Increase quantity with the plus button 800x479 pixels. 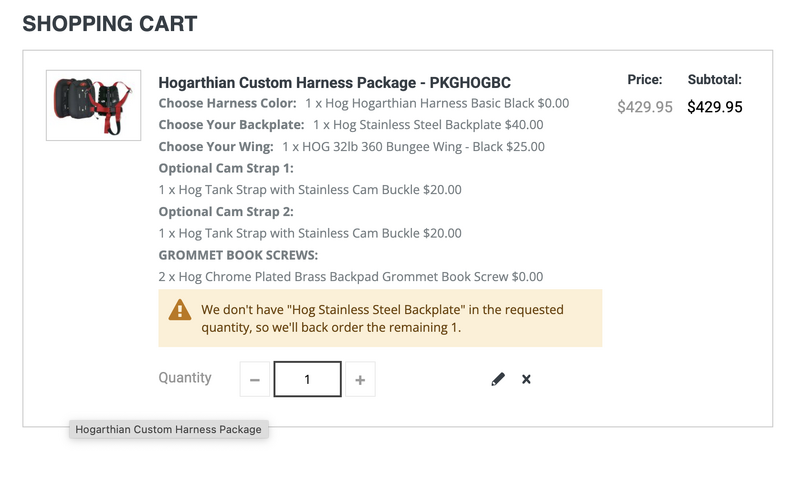tap(360, 380)
